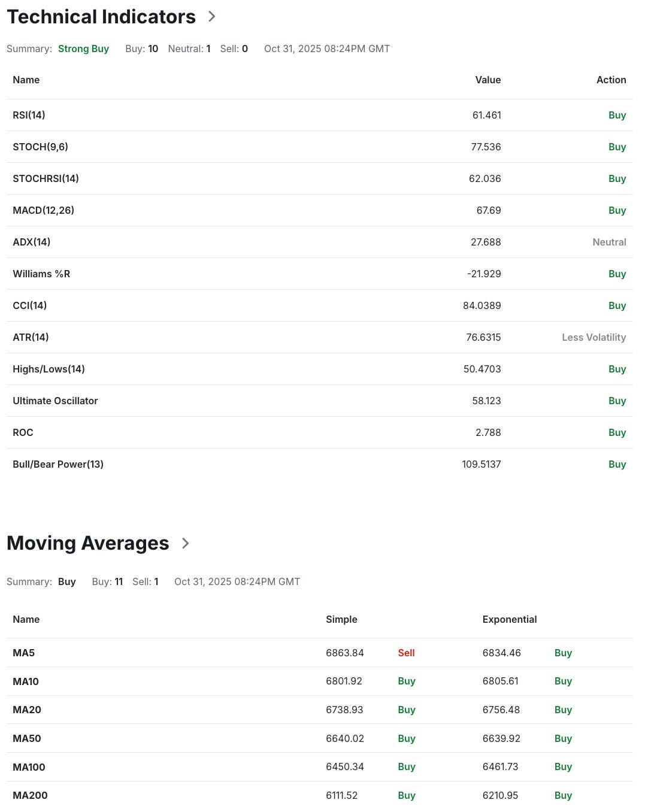Screen dimensions: 648x812
Task: Click the MA5 simple value 6863.84
Action: (x=345, y=653)
